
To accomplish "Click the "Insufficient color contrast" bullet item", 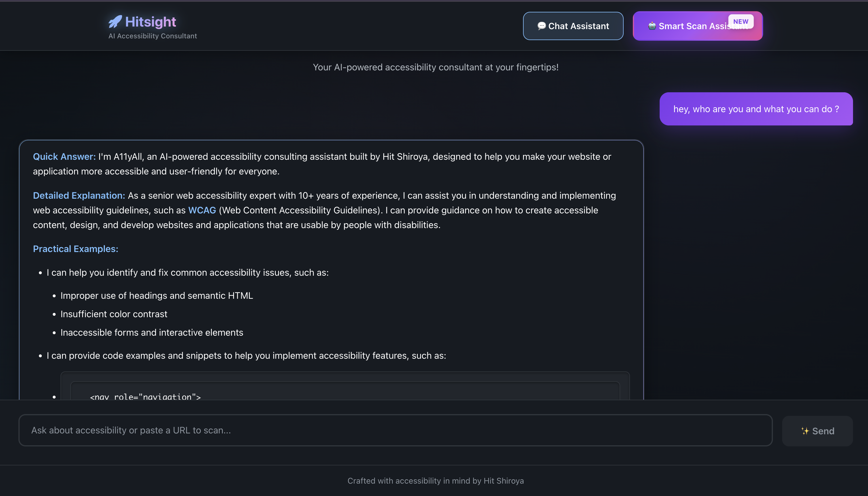I will (114, 314).
